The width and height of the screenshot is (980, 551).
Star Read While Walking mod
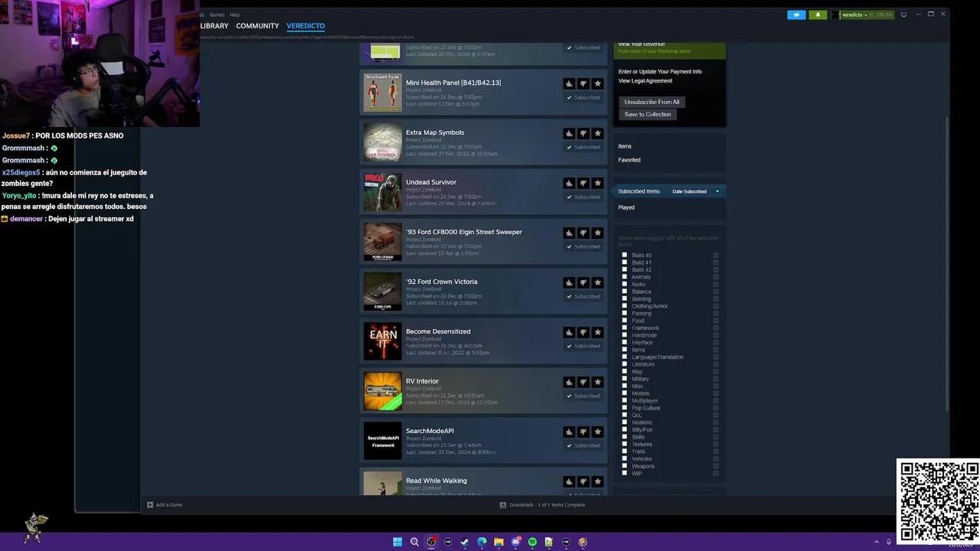(x=598, y=481)
